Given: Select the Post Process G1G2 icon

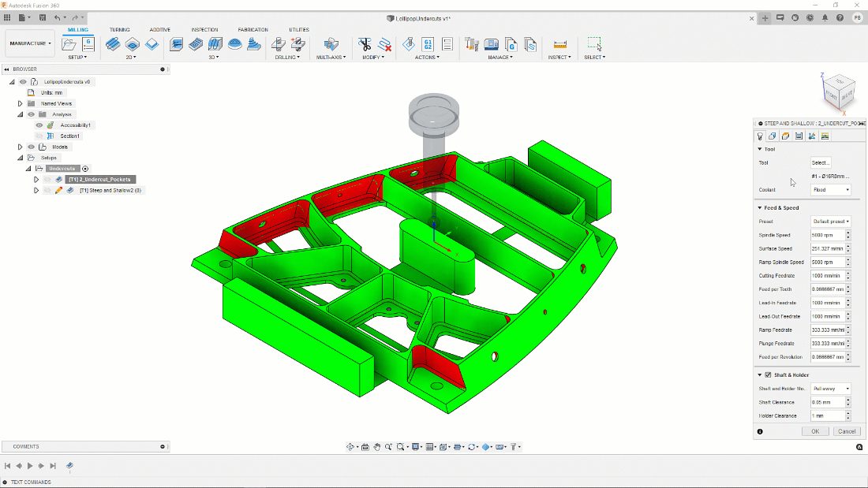Looking at the screenshot, I should [x=428, y=44].
